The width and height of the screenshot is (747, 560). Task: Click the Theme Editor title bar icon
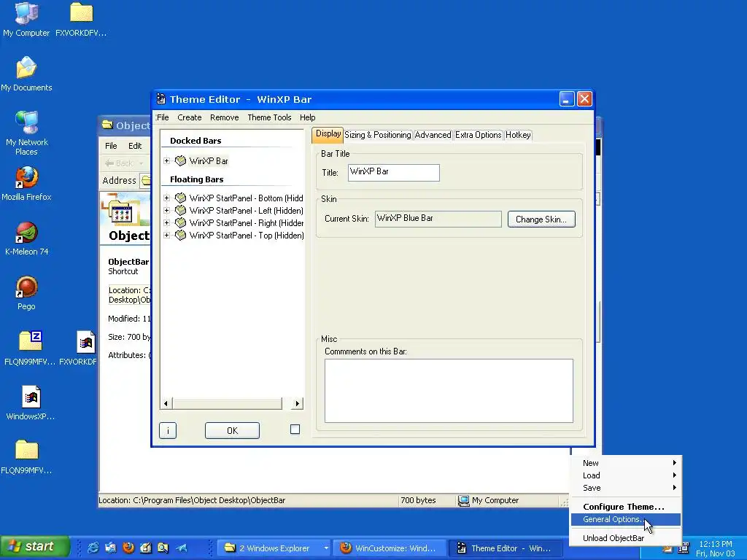(x=161, y=99)
